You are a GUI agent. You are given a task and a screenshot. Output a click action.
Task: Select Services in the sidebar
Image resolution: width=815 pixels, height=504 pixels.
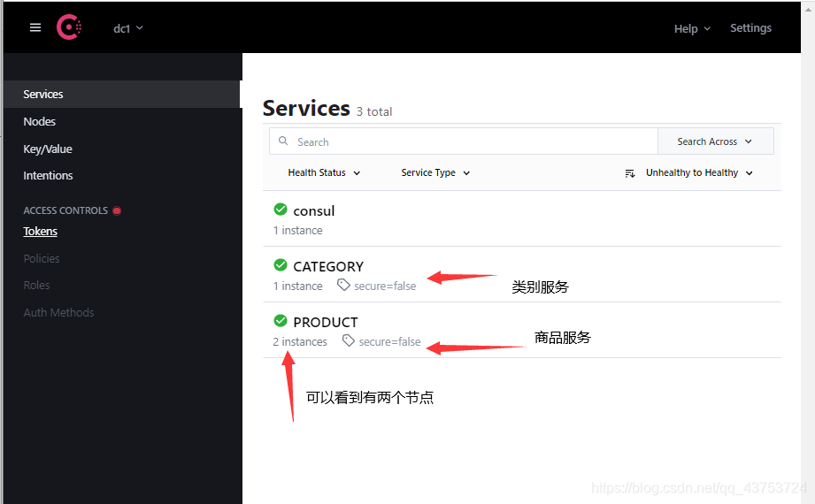[123, 94]
